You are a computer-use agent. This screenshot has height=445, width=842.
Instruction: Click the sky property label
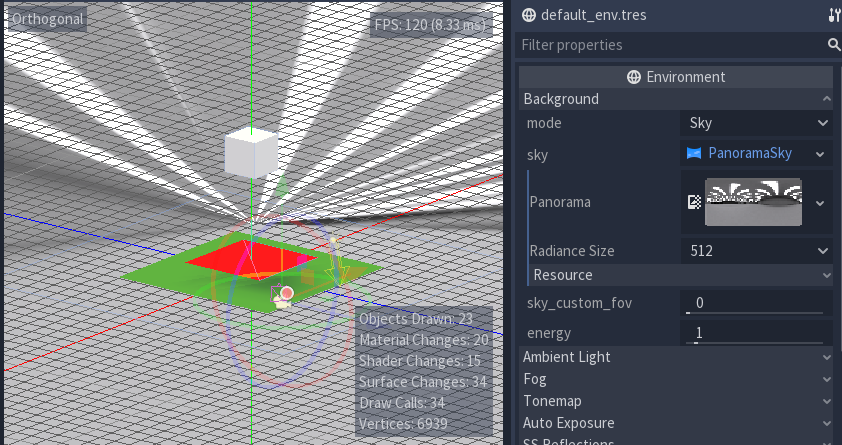(538, 155)
